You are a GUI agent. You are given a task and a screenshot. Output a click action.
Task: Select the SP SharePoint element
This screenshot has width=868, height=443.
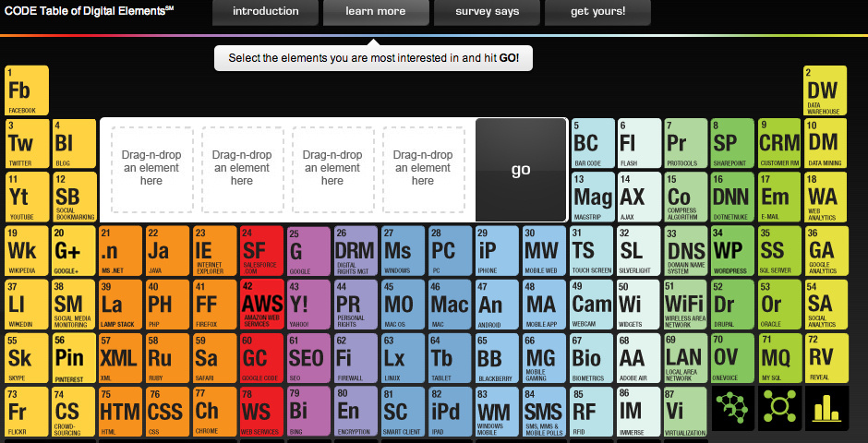point(733,143)
